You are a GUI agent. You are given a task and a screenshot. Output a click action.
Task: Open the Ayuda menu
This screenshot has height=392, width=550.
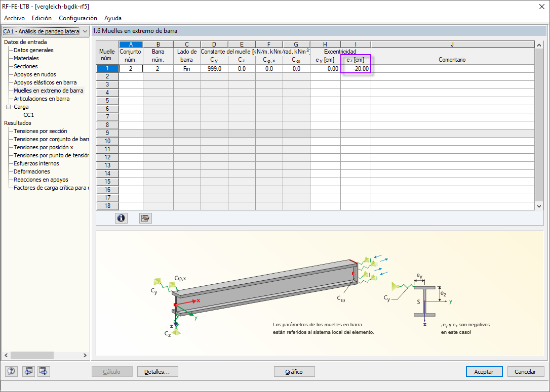[113, 18]
